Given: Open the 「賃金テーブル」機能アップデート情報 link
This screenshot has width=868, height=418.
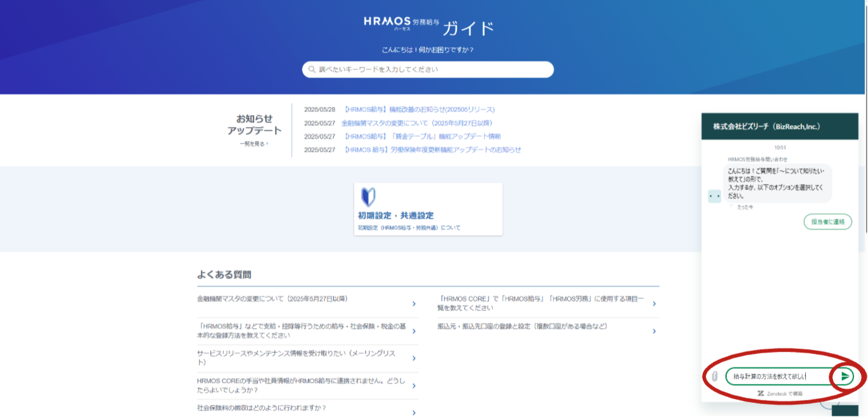Looking at the screenshot, I should 422,136.
